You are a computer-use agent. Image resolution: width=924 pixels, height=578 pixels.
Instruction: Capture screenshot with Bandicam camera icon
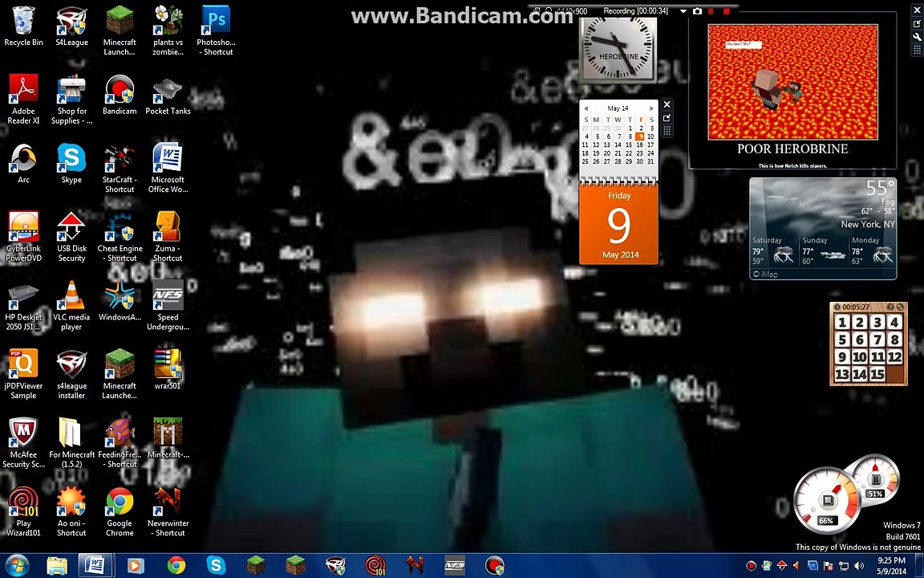point(697,11)
